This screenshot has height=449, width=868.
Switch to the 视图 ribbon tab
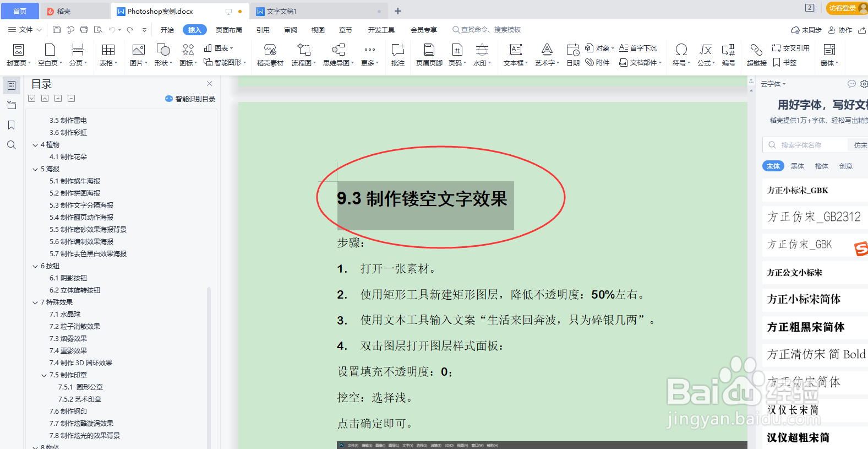(318, 30)
